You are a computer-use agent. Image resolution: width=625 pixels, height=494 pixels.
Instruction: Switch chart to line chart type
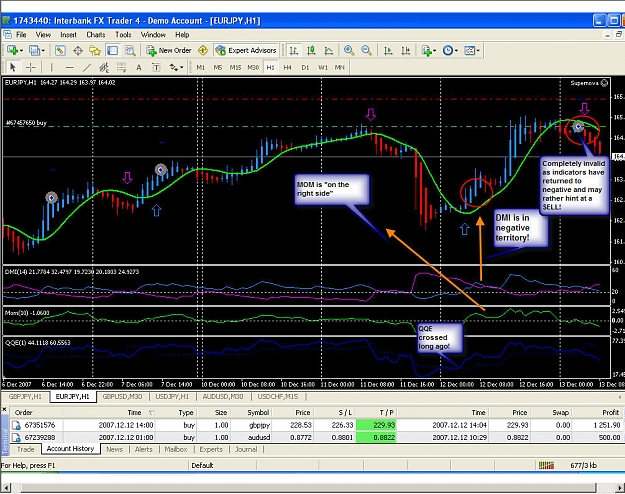328,51
